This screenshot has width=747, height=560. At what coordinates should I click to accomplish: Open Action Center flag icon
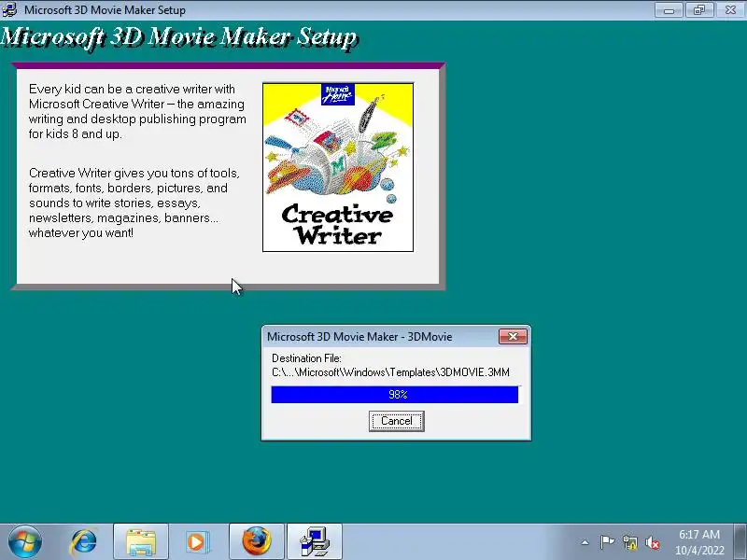click(x=607, y=542)
